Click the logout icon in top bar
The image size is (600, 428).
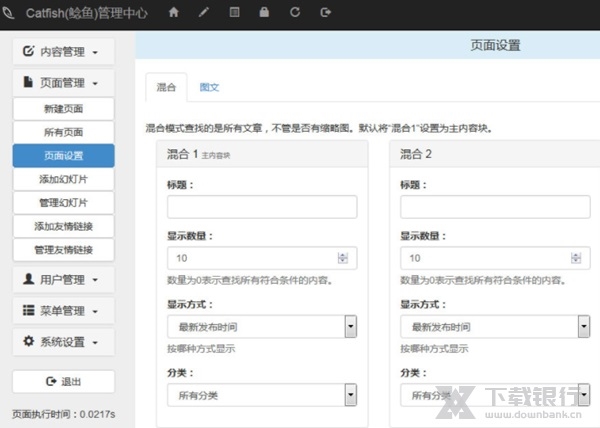pyautogui.click(x=324, y=12)
